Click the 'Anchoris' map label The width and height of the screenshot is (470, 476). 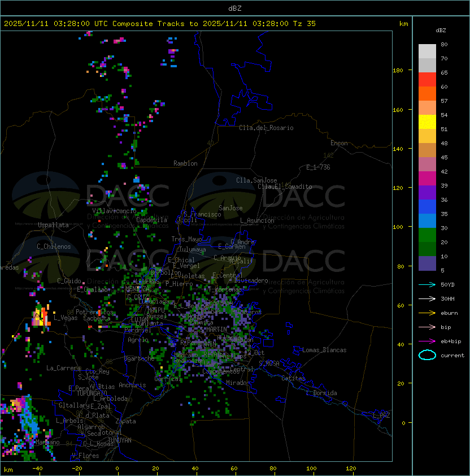pos(132,385)
